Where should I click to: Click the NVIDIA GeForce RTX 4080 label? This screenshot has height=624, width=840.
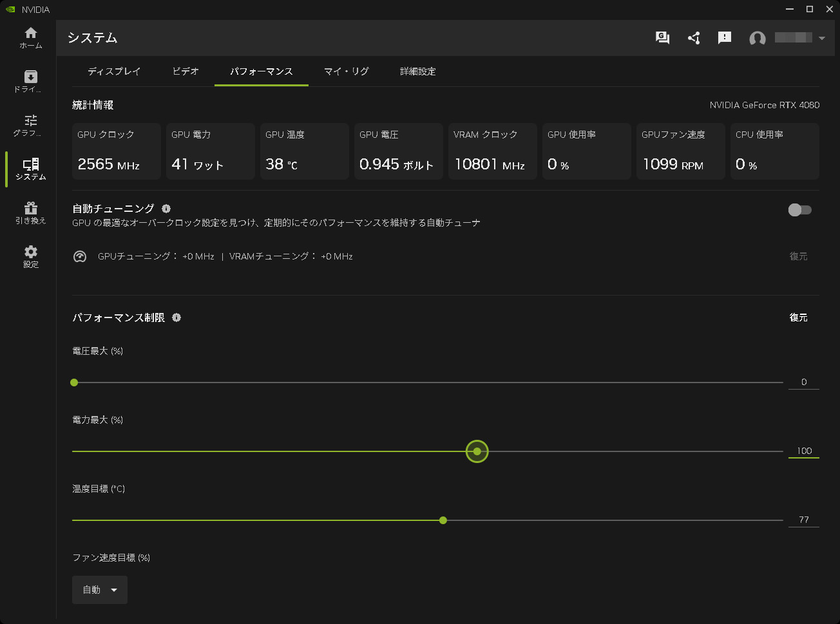tap(765, 105)
